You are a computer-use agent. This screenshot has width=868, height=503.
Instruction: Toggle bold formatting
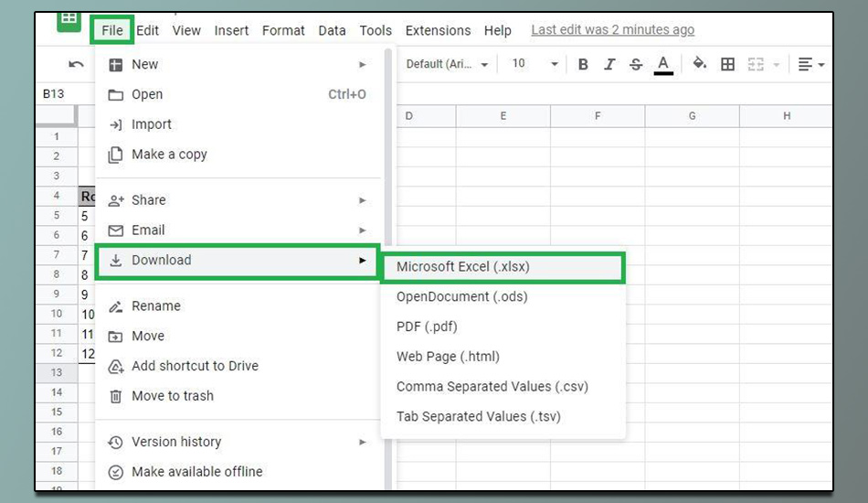point(583,64)
